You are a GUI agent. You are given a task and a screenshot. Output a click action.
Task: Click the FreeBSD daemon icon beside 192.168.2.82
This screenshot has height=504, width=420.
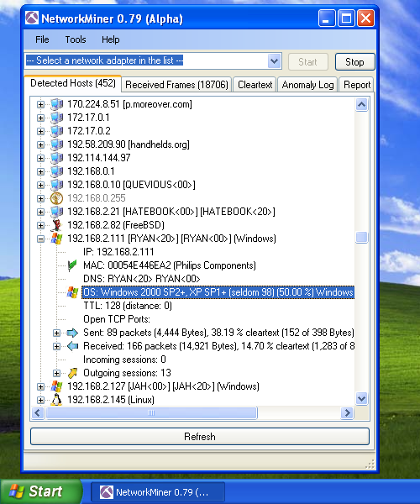click(56, 225)
